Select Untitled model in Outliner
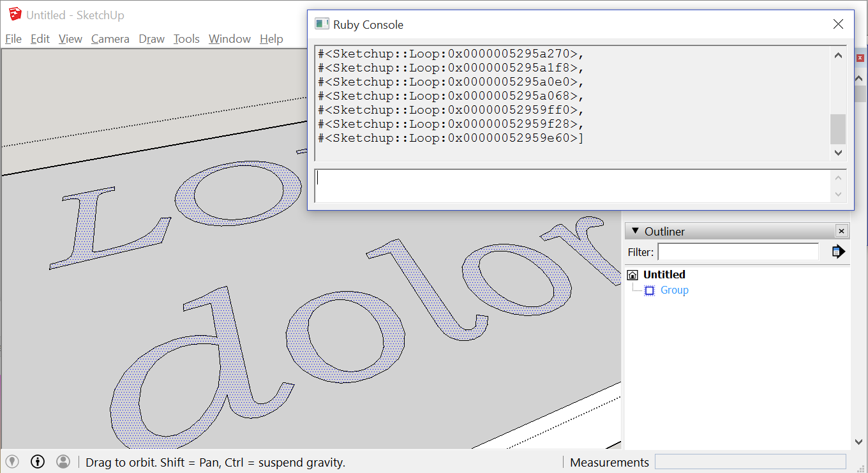 [664, 274]
